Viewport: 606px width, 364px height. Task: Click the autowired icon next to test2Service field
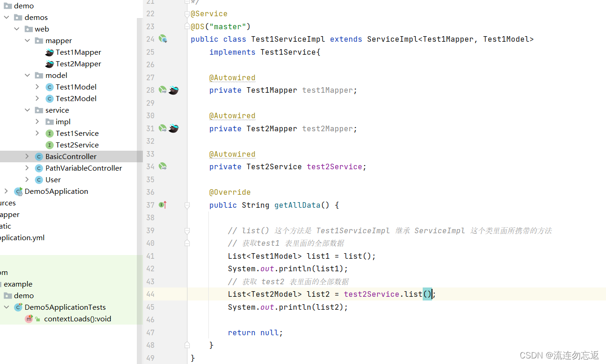[162, 166]
